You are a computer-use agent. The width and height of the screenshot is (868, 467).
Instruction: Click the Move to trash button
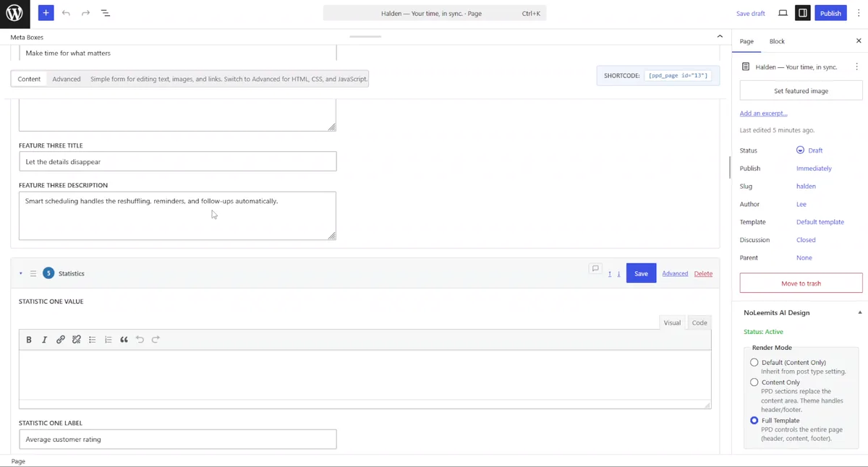[x=801, y=283]
